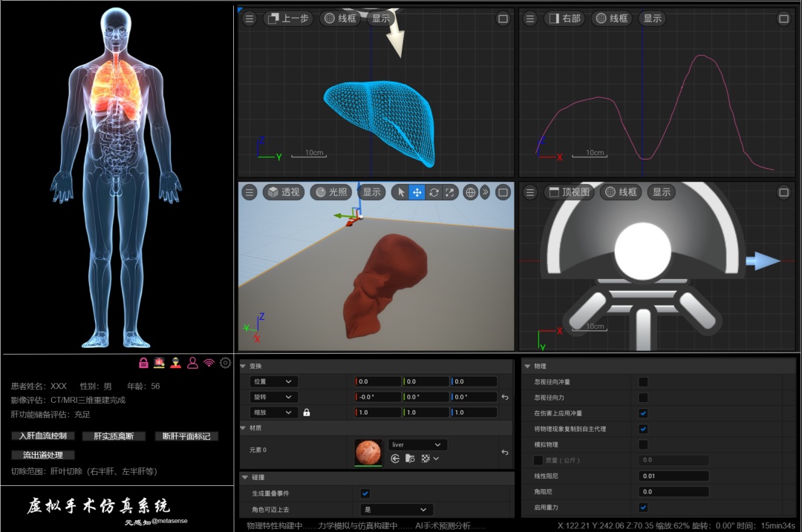Disable the 启用重力 checkbox
The height and width of the screenshot is (532, 802).
[643, 508]
